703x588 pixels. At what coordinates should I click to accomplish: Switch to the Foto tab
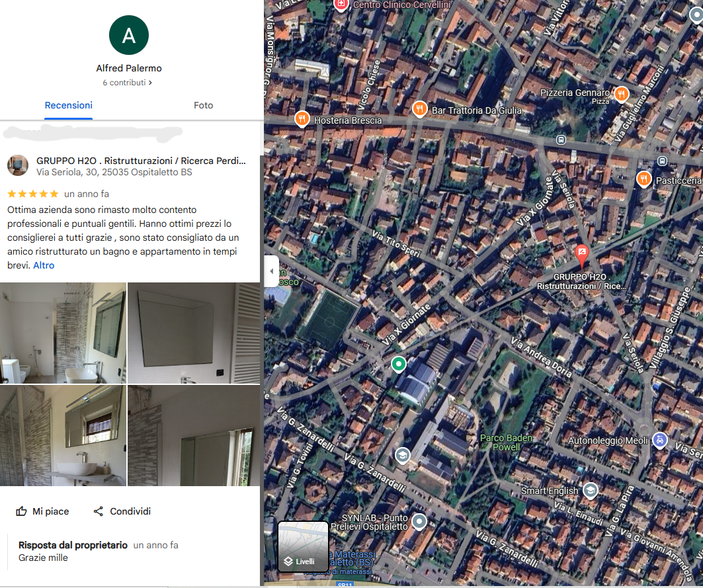pyautogui.click(x=203, y=105)
